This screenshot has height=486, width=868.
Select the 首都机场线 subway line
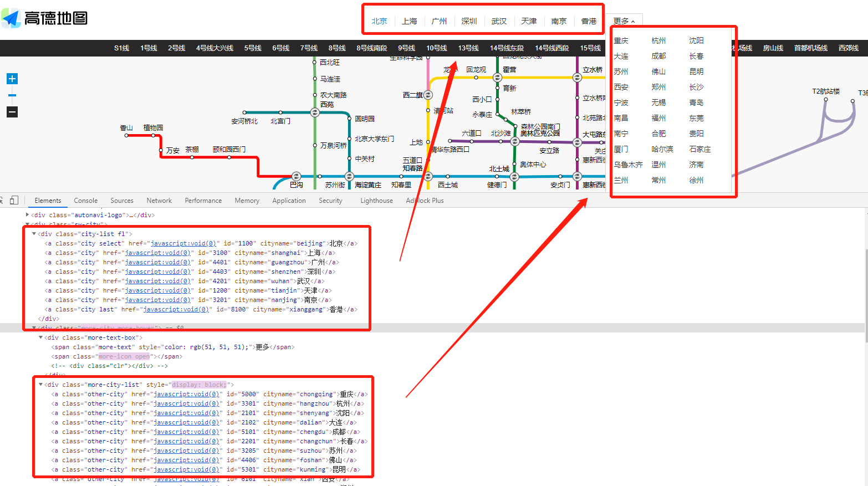pos(811,48)
